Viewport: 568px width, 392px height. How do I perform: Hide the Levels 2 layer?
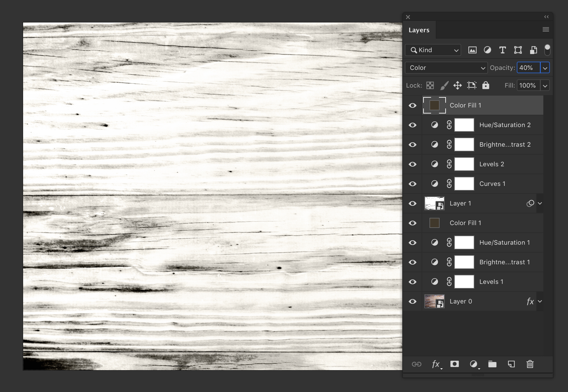tap(412, 164)
